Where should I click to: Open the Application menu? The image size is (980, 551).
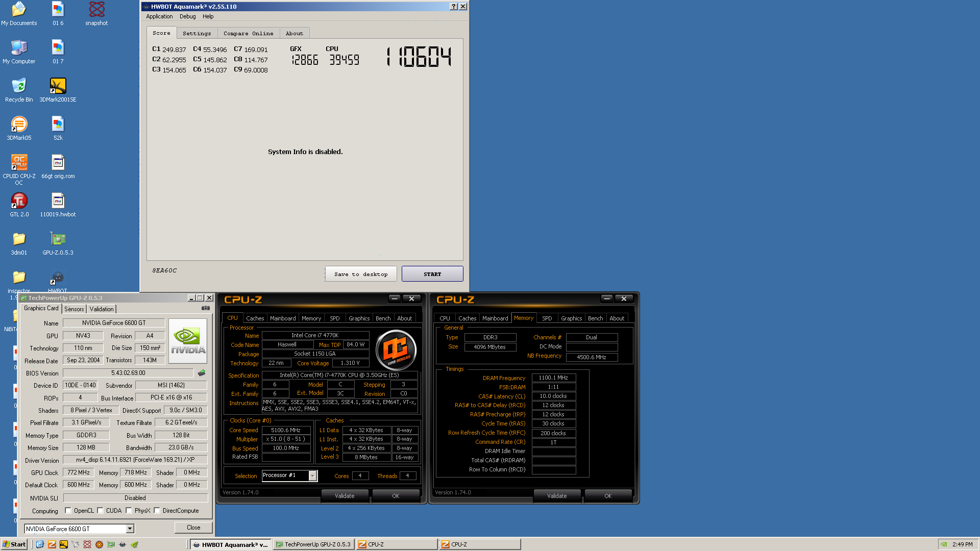pos(159,16)
